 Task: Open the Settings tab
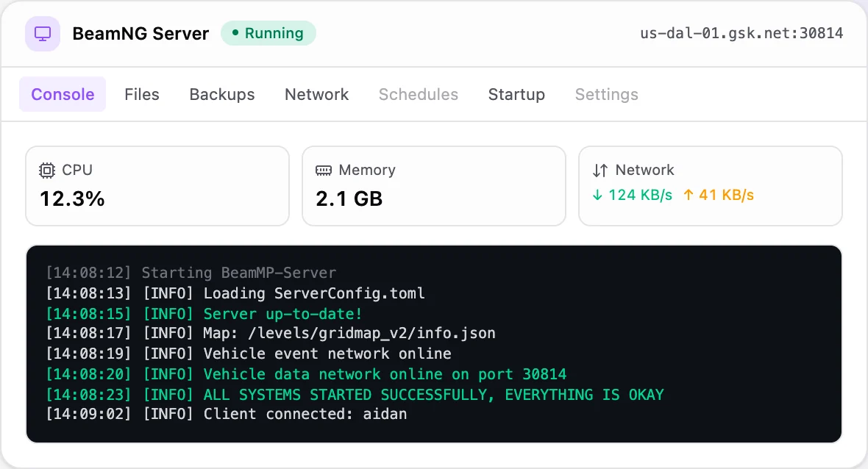pos(607,94)
